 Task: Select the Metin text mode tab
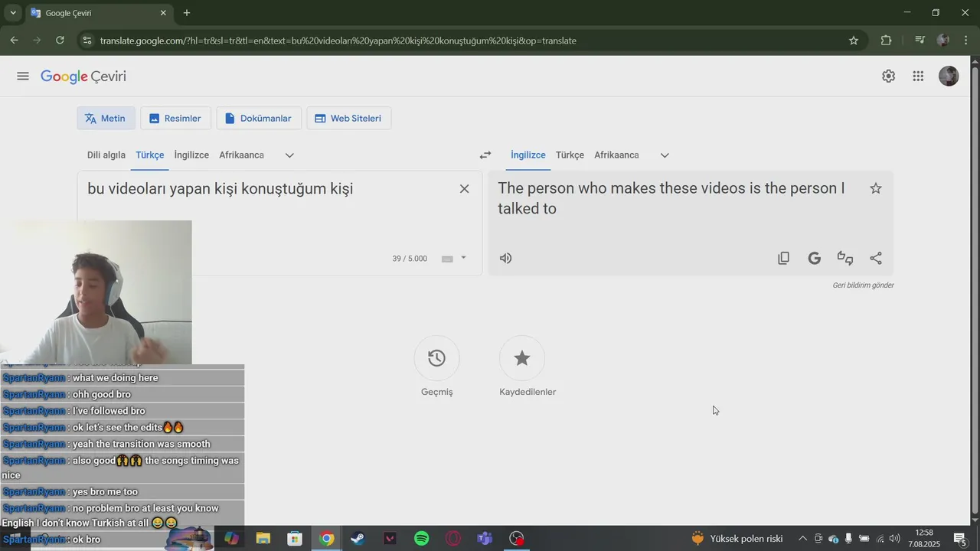pyautogui.click(x=106, y=119)
